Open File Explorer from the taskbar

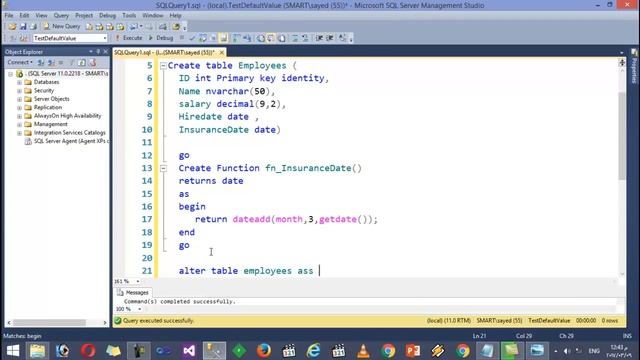[38, 351]
